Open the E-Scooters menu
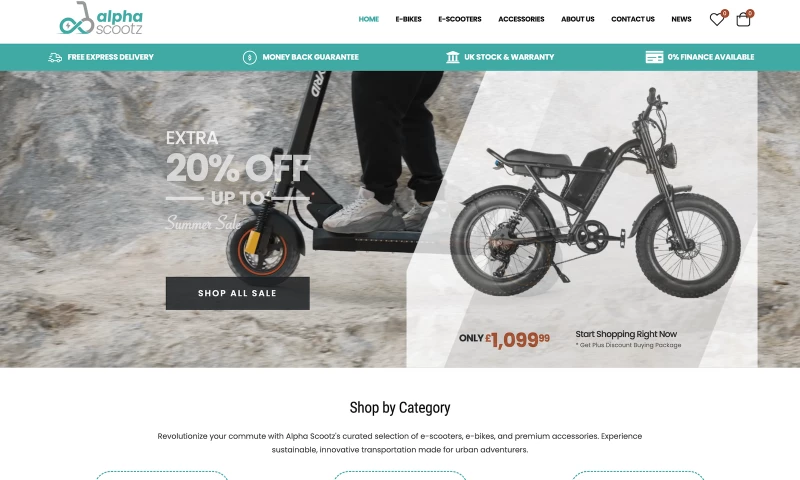 click(460, 19)
